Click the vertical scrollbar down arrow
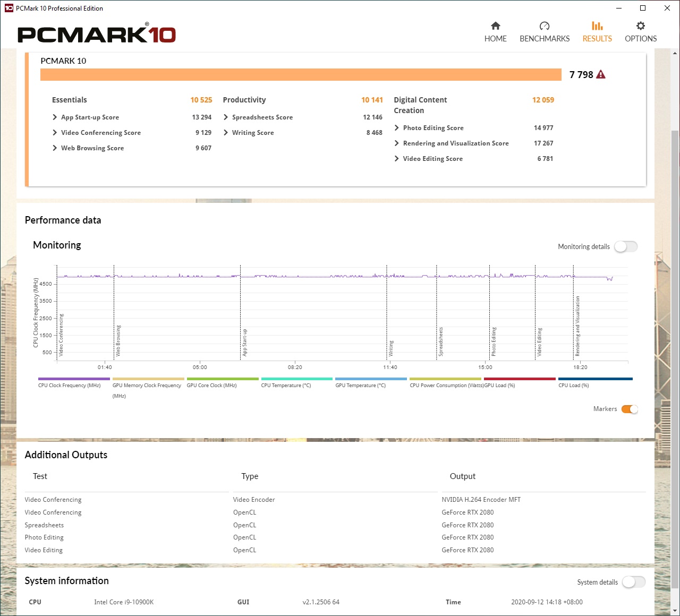This screenshot has width=680, height=616. point(675,611)
